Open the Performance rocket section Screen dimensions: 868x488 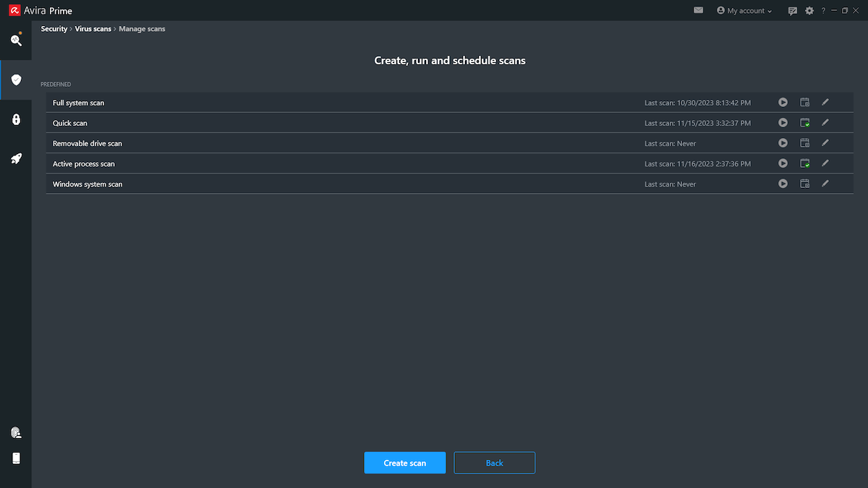pyautogui.click(x=16, y=158)
